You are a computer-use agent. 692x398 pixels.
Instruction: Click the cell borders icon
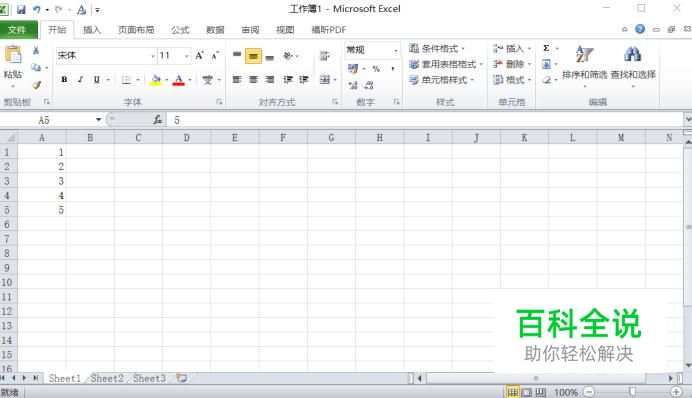[x=126, y=80]
